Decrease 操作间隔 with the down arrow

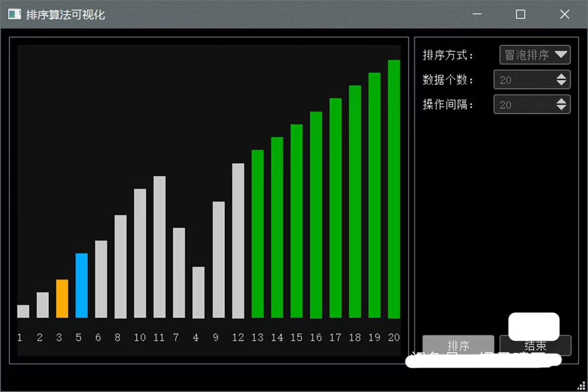(x=561, y=108)
